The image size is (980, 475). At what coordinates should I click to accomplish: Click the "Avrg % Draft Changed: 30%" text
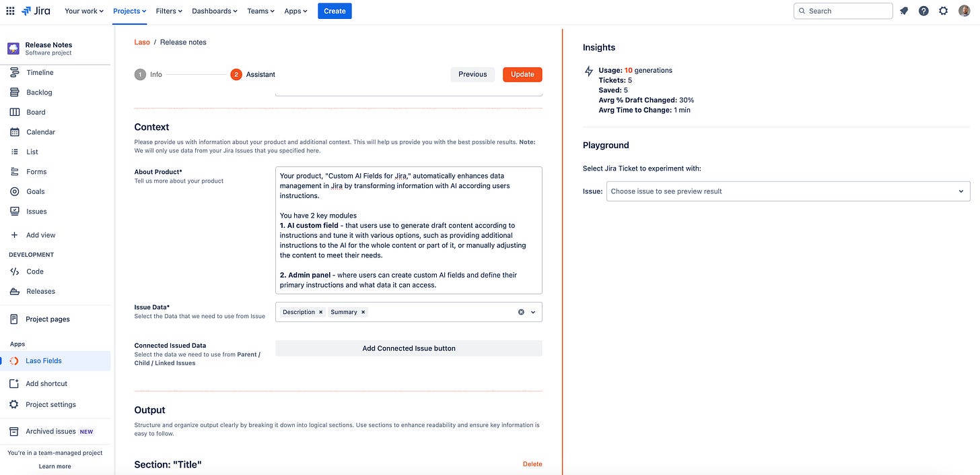click(x=646, y=100)
